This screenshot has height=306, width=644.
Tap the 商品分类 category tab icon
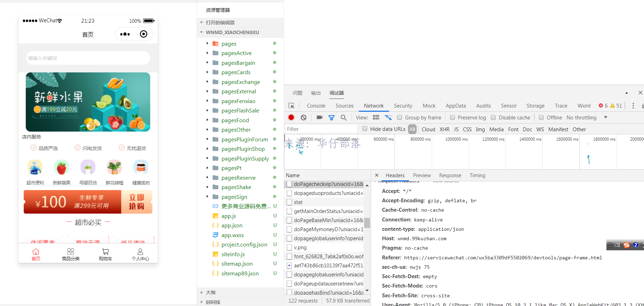[71, 252]
